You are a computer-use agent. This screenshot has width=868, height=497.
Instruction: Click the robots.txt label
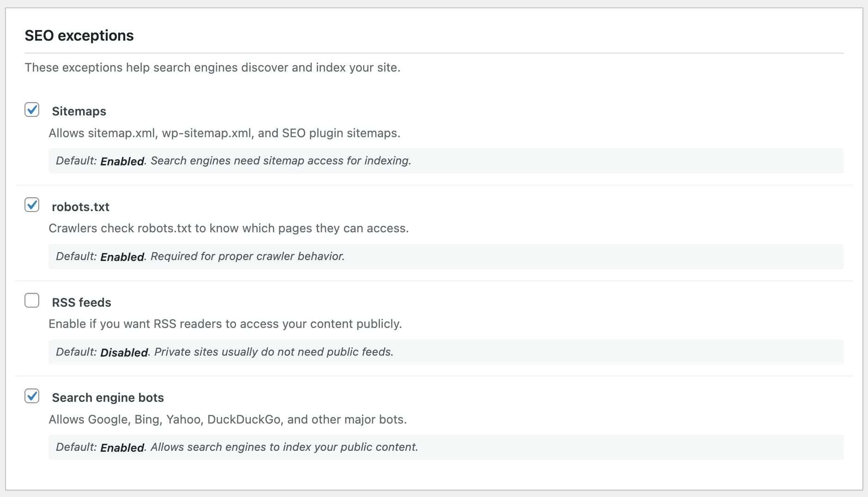pos(81,207)
